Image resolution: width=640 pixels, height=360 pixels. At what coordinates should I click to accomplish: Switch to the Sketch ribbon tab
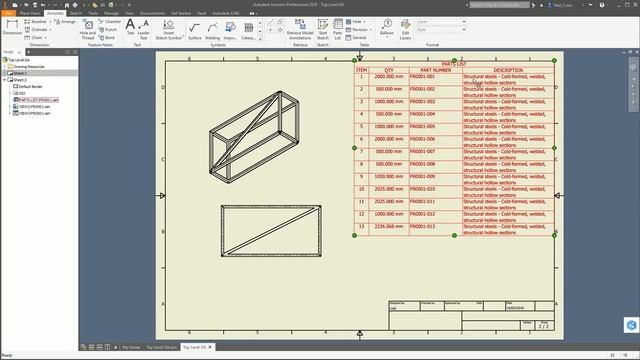[76, 13]
